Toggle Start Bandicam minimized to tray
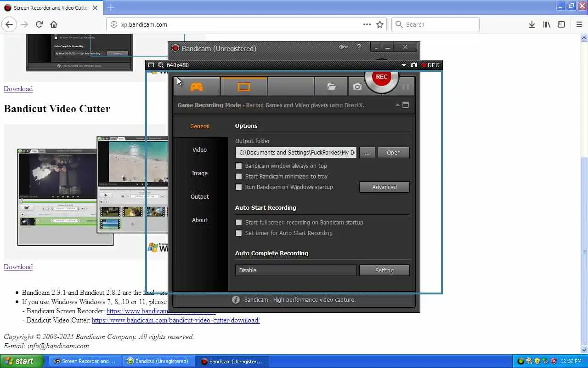The height and width of the screenshot is (368, 588). pyautogui.click(x=238, y=177)
